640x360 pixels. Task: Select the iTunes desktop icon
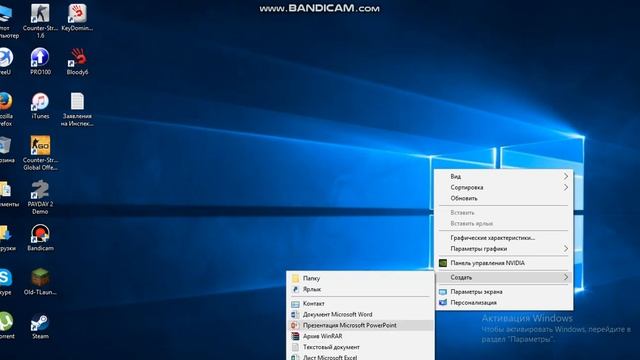[x=40, y=105]
